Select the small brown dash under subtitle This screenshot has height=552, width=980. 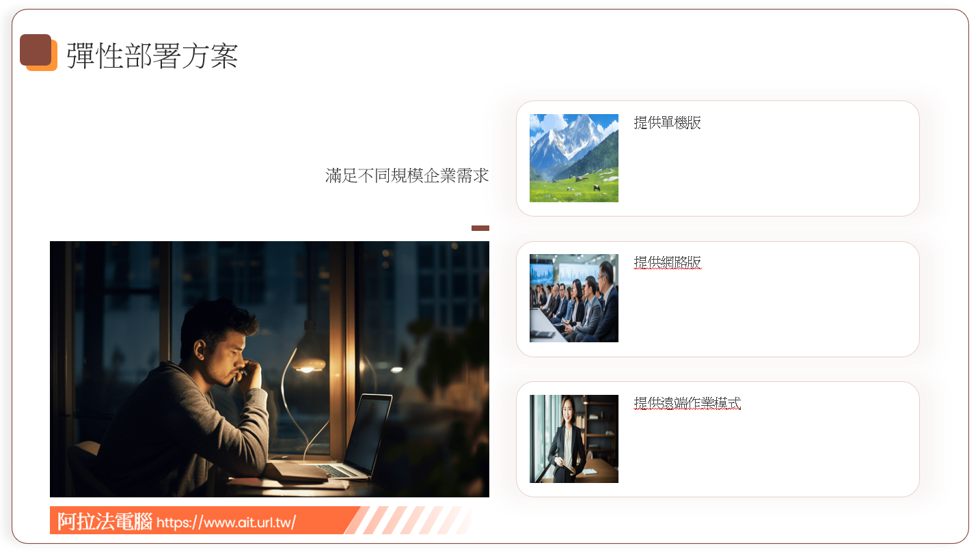click(x=480, y=228)
